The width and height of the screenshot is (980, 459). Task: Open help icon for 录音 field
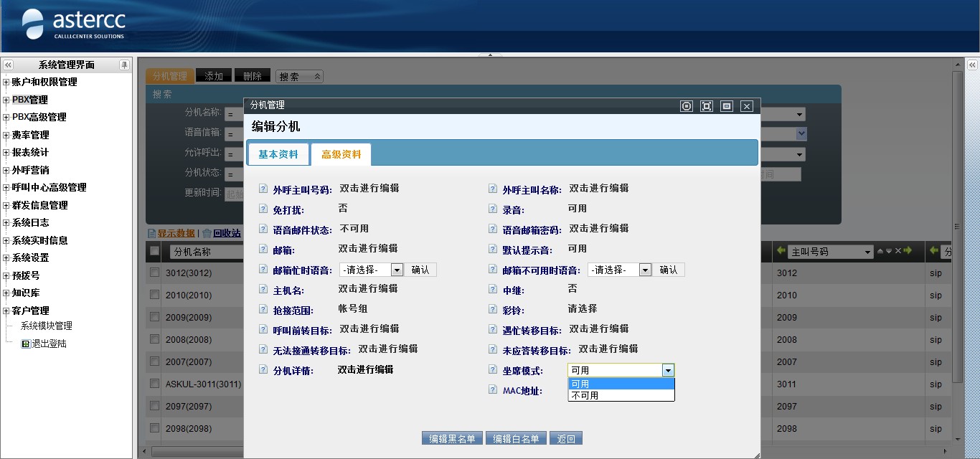point(493,209)
